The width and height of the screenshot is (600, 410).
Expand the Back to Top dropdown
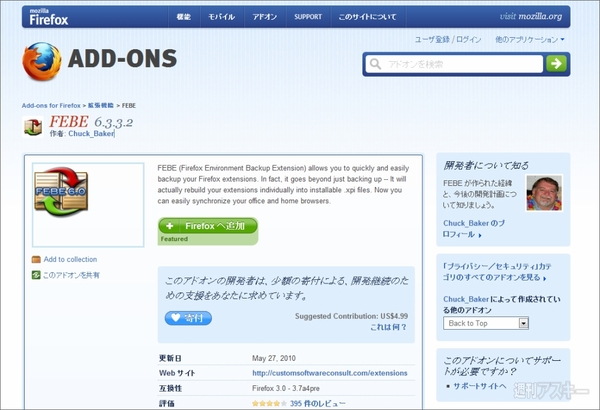coord(486,323)
